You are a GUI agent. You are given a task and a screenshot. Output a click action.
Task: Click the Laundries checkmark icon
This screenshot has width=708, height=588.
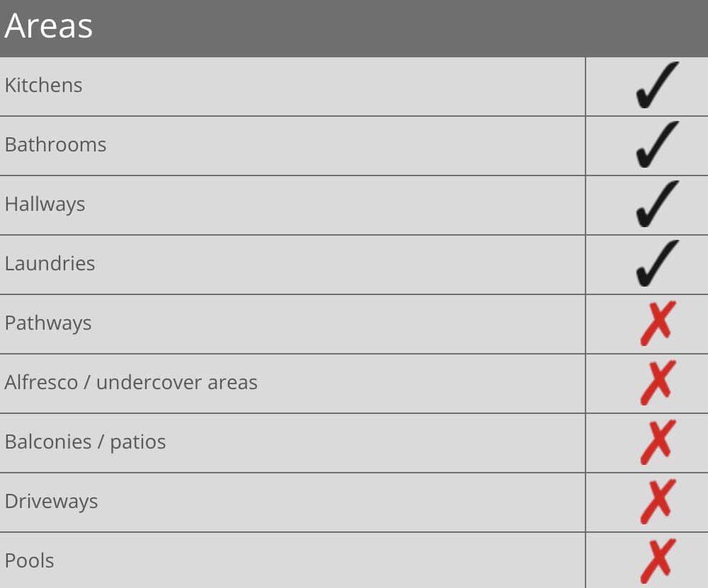click(x=656, y=264)
